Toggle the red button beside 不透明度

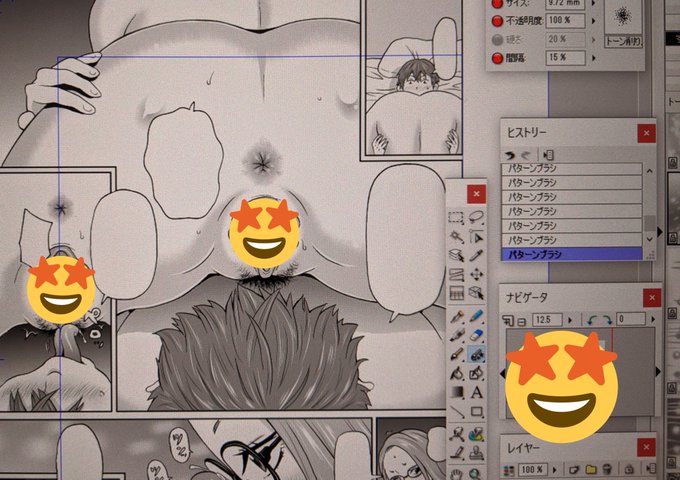497,20
